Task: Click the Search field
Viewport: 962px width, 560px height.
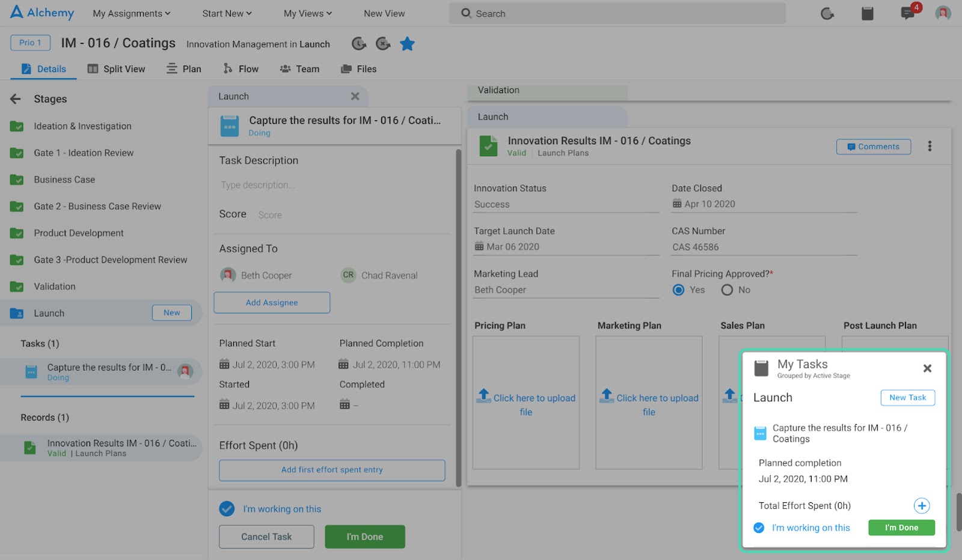Action: [617, 13]
